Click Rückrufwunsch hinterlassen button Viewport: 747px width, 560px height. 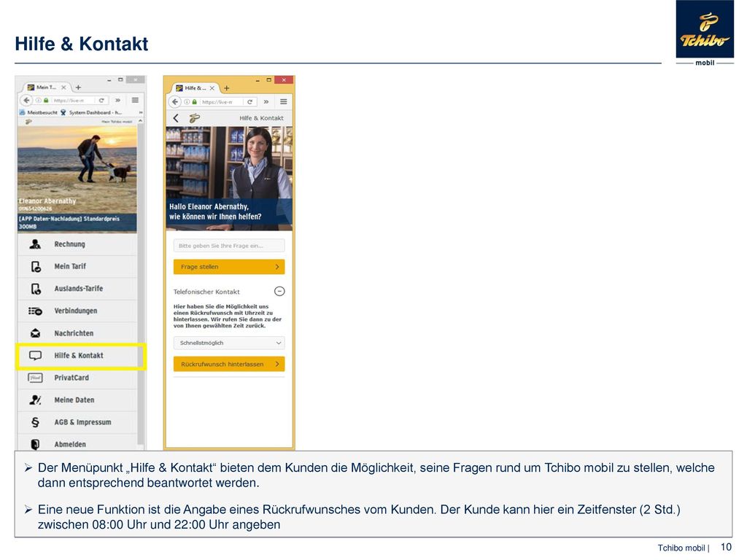(x=229, y=365)
